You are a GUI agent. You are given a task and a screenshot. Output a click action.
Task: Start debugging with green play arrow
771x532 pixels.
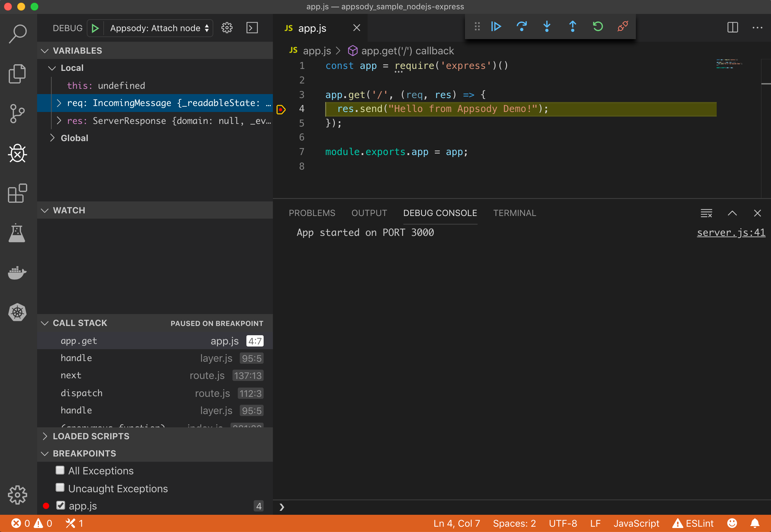coord(95,28)
